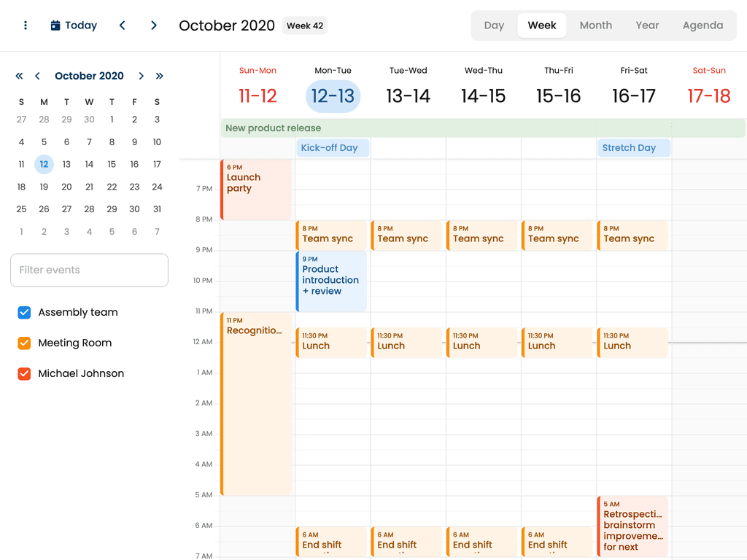Show next month in mini calendar
The height and width of the screenshot is (560, 747).
[x=141, y=76]
